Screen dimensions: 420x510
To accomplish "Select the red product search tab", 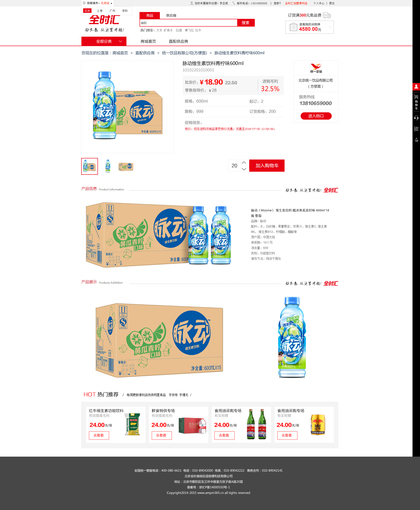I will 149,15.
